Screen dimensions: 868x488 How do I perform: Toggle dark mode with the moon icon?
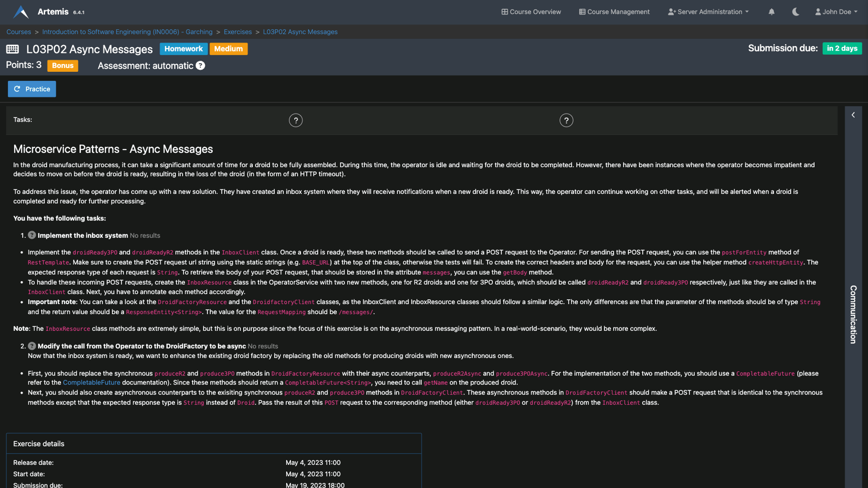coord(795,12)
